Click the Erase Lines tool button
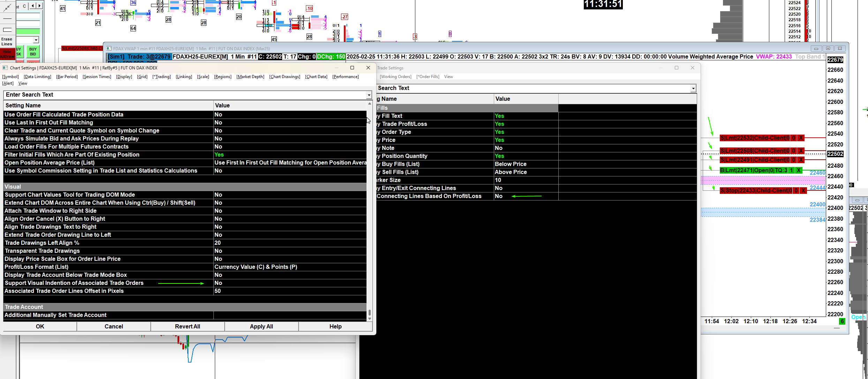The width and height of the screenshot is (868, 379). click(7, 41)
